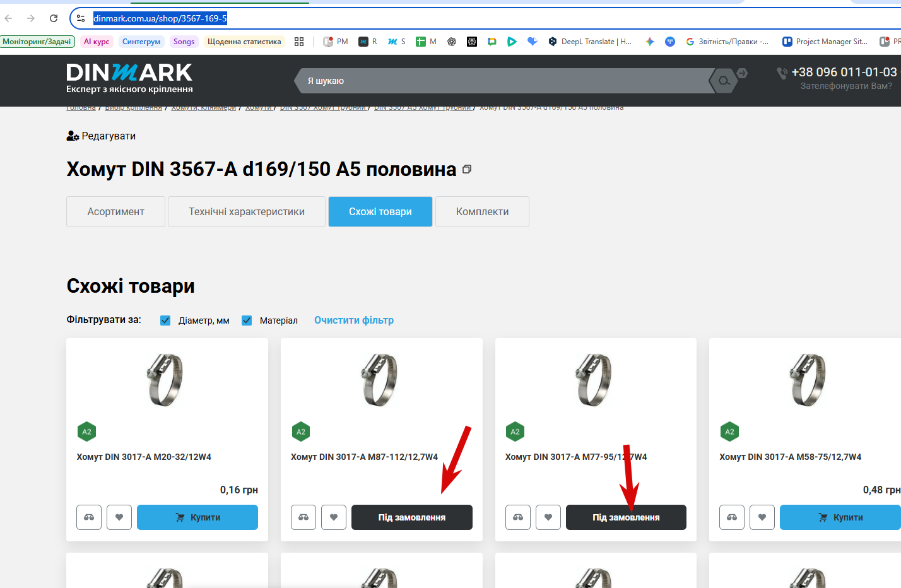Open the DeepL Translate bookmark
The height and width of the screenshot is (588, 901).
pos(590,42)
